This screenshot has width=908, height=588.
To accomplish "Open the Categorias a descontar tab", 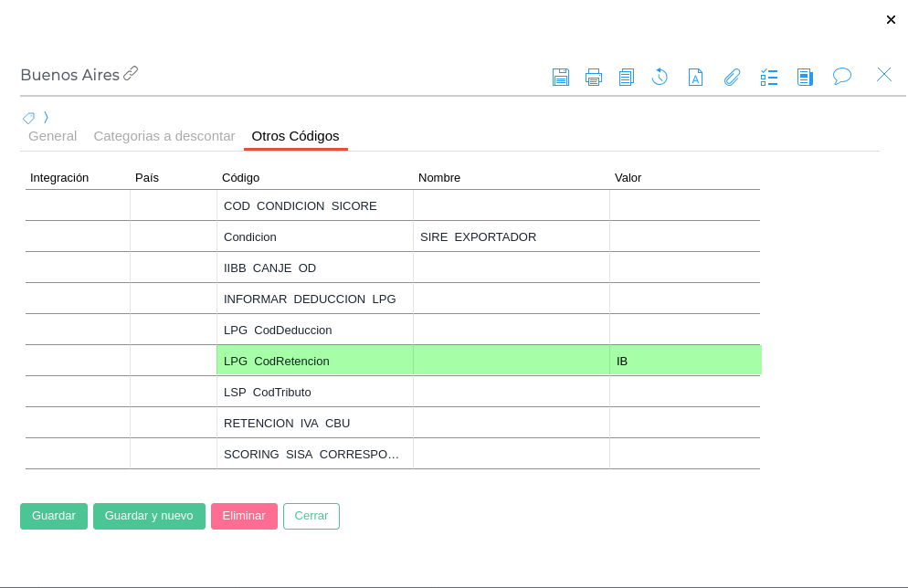I will pyautogui.click(x=164, y=136).
